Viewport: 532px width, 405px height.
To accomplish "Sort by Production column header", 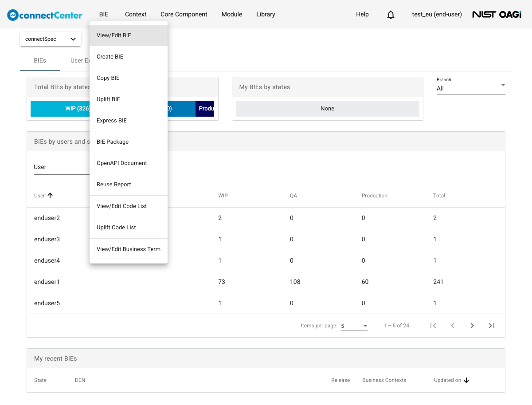I will (375, 196).
